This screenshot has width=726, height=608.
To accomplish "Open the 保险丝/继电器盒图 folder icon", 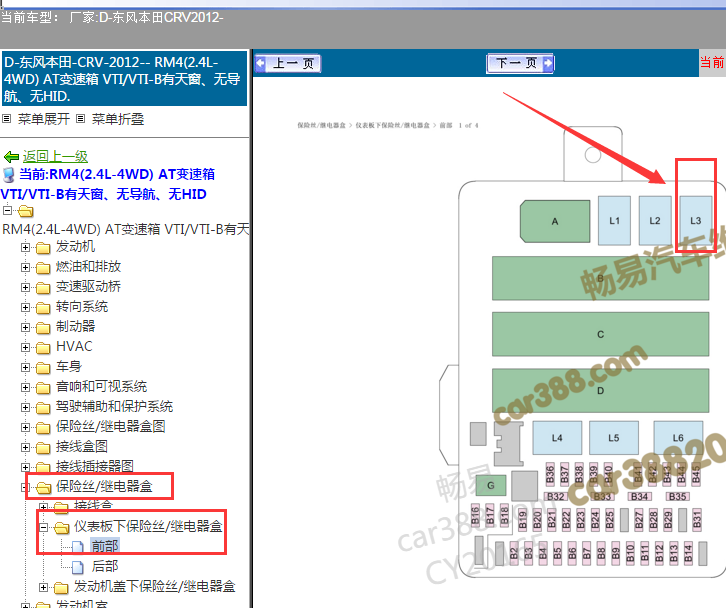I will [43, 427].
